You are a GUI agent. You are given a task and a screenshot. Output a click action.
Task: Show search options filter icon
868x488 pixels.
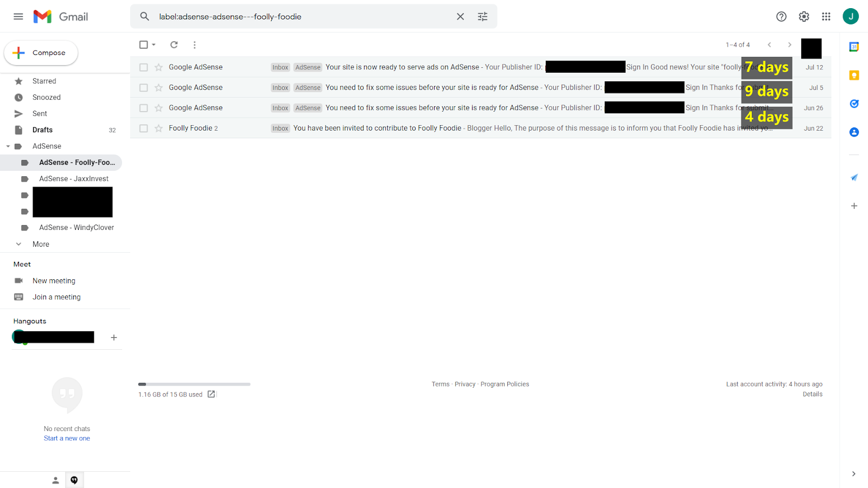pos(482,16)
